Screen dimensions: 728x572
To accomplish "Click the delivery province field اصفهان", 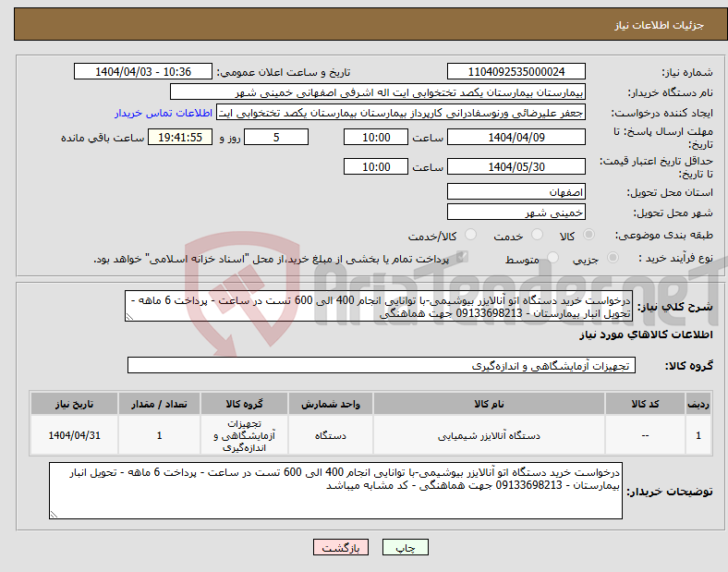I will click(516, 191).
